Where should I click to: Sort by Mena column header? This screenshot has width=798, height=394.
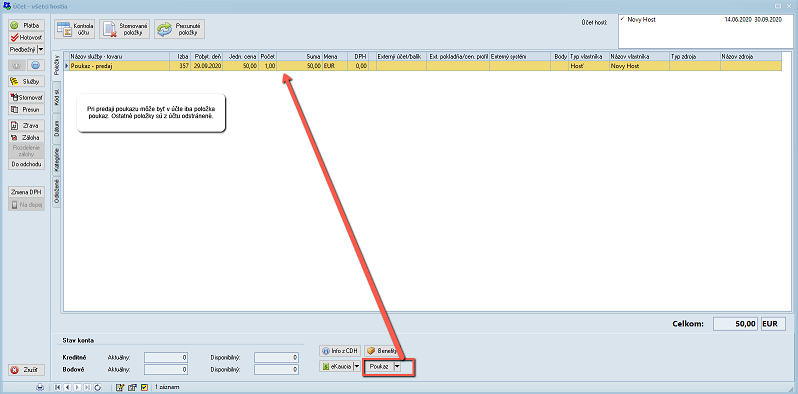[x=334, y=57]
